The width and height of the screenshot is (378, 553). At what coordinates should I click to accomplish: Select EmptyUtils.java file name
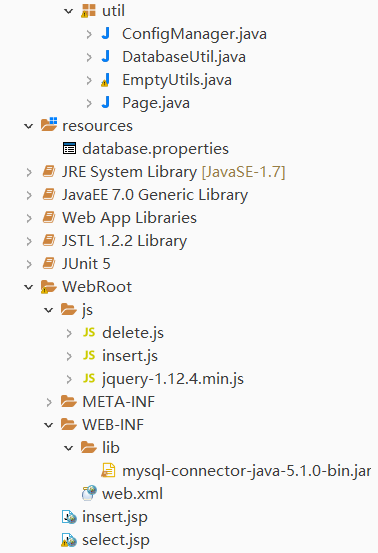[177, 80]
